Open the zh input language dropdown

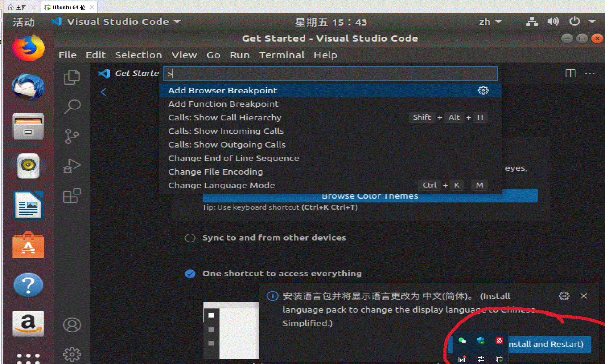point(490,22)
